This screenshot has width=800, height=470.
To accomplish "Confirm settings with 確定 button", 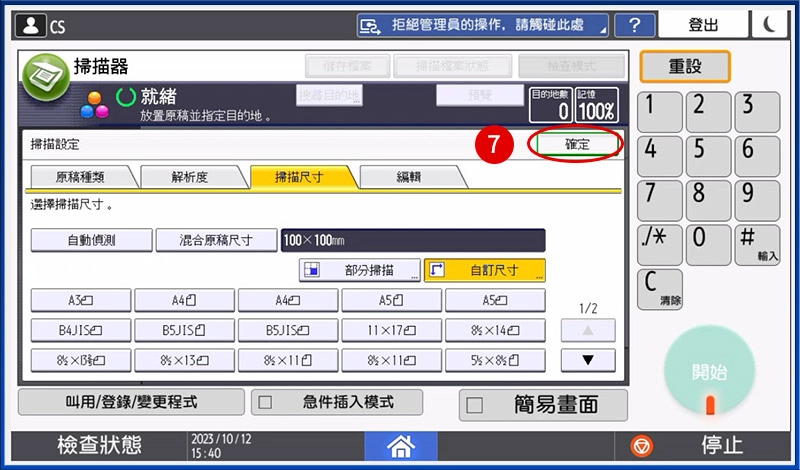I will (577, 144).
